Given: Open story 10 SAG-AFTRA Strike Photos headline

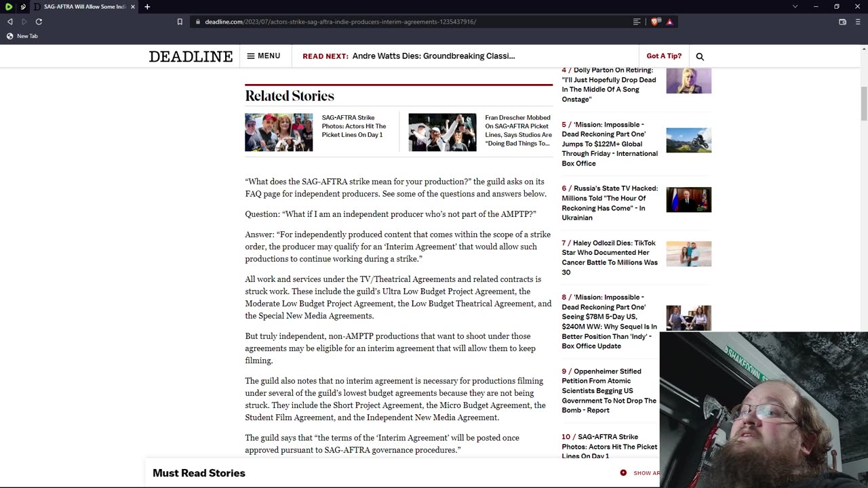Looking at the screenshot, I should click(x=610, y=446).
